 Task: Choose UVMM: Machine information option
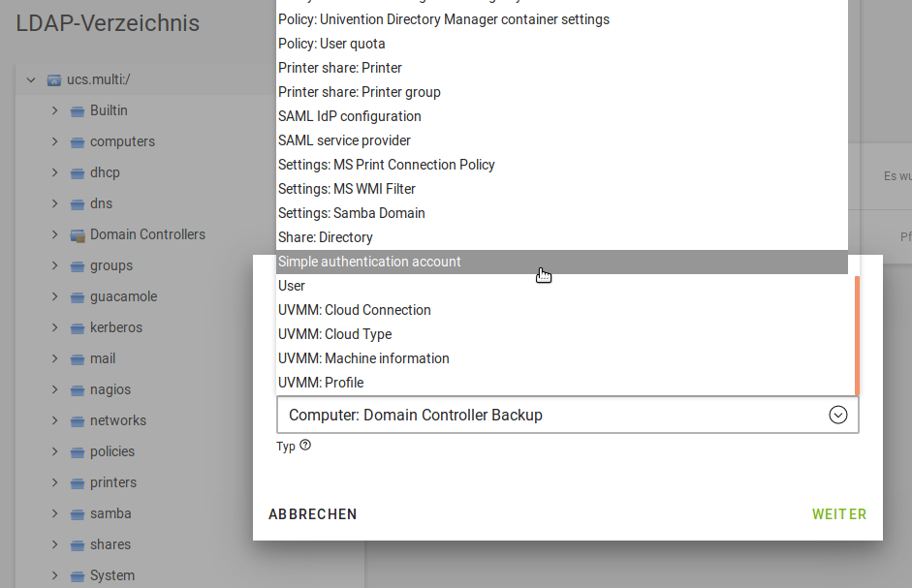click(562, 358)
